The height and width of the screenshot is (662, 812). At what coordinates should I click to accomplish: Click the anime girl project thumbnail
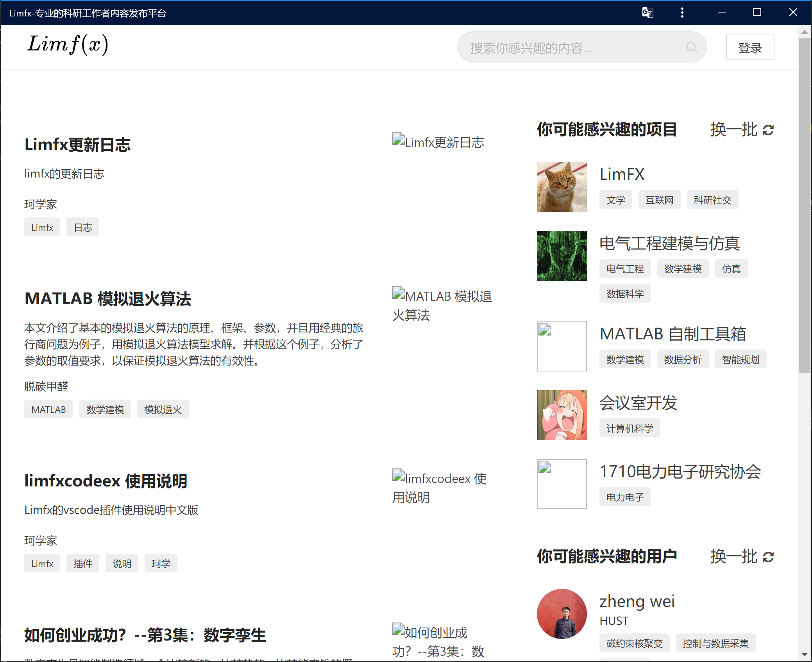(x=562, y=415)
